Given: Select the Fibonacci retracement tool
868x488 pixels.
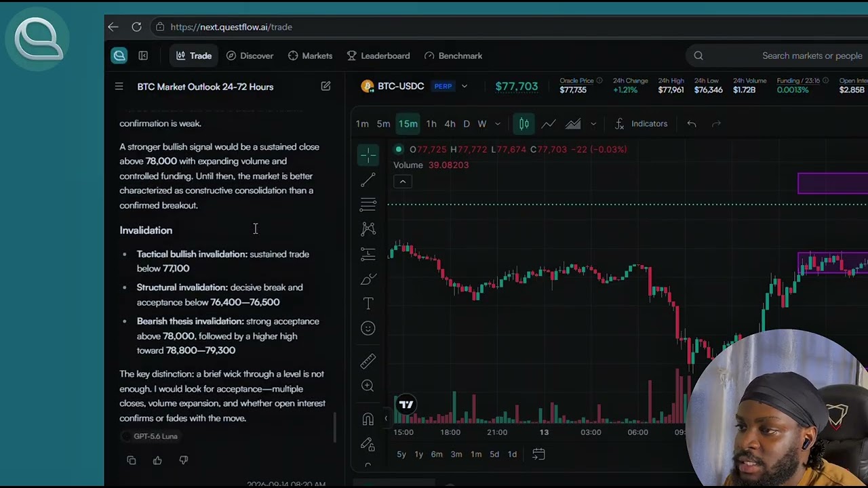Looking at the screenshot, I should (368, 204).
